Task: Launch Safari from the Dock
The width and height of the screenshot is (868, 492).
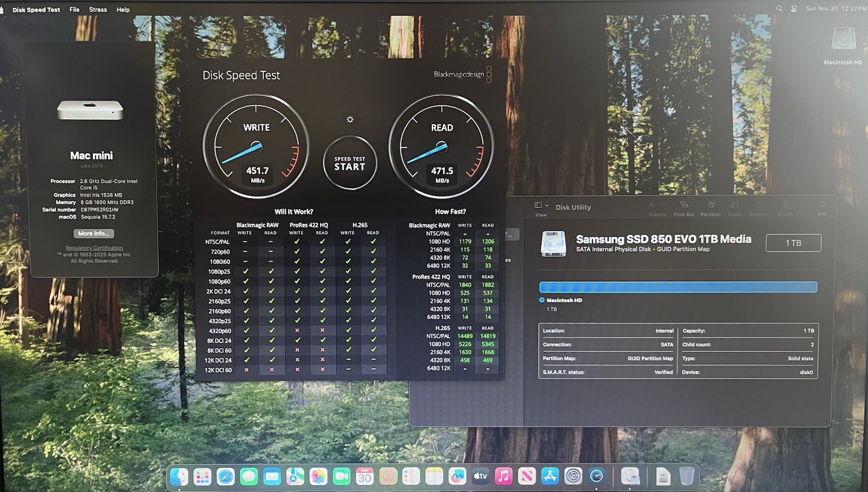Action: [226, 477]
